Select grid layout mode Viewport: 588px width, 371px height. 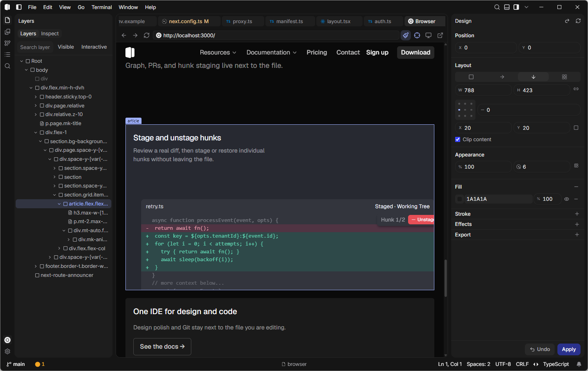(x=564, y=77)
